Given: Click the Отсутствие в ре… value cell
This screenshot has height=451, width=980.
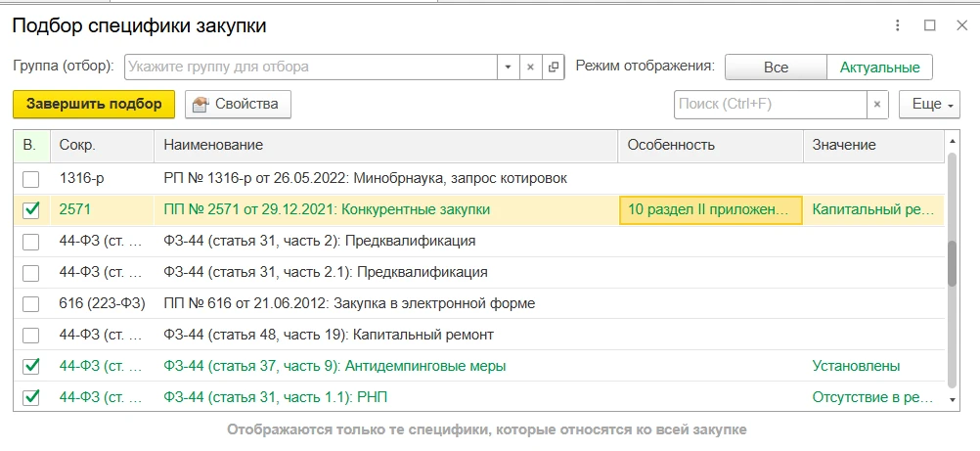Looking at the screenshot, I should click(x=873, y=397).
